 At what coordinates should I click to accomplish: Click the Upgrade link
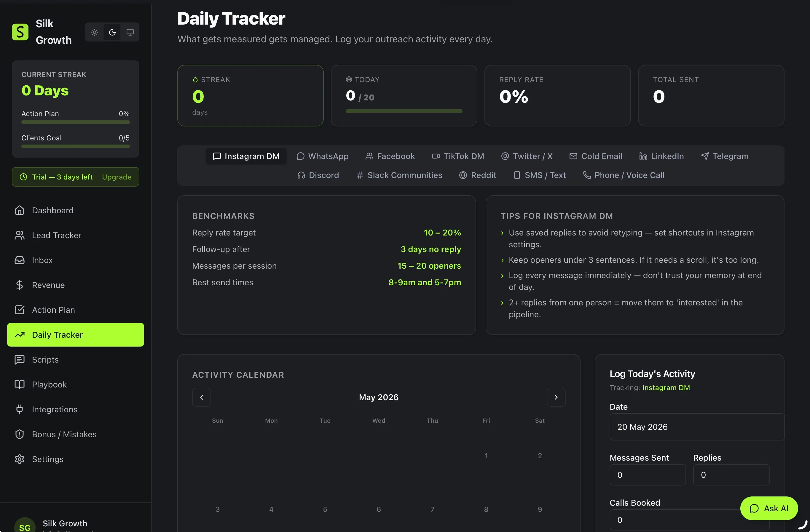[117, 177]
